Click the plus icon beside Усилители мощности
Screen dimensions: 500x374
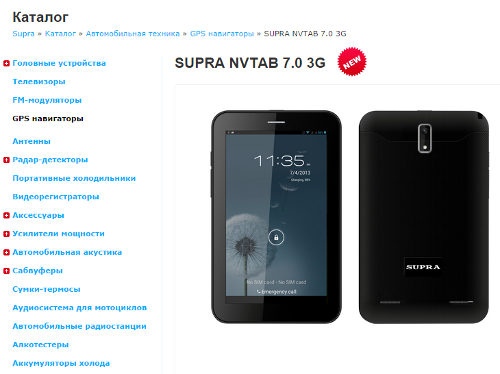coord(6,234)
